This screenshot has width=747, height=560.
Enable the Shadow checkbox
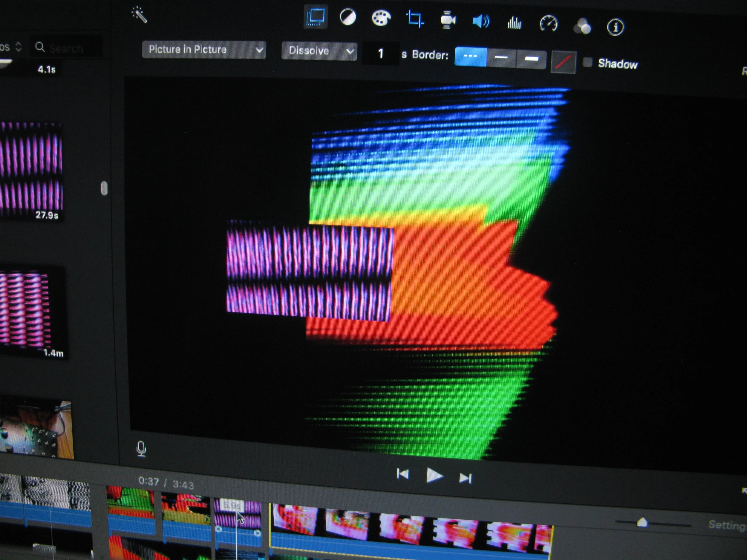coord(588,62)
